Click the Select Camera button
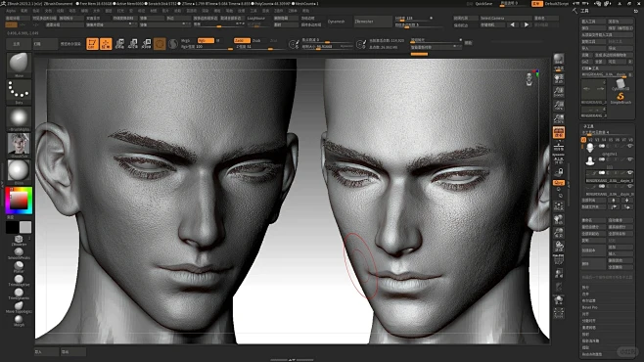The width and height of the screenshot is (644, 362). click(x=505, y=19)
